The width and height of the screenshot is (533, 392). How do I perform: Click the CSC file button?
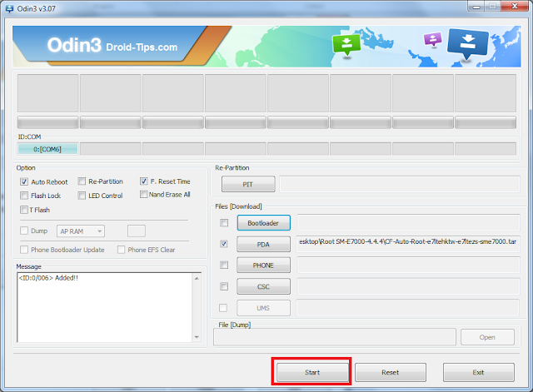pos(263,286)
